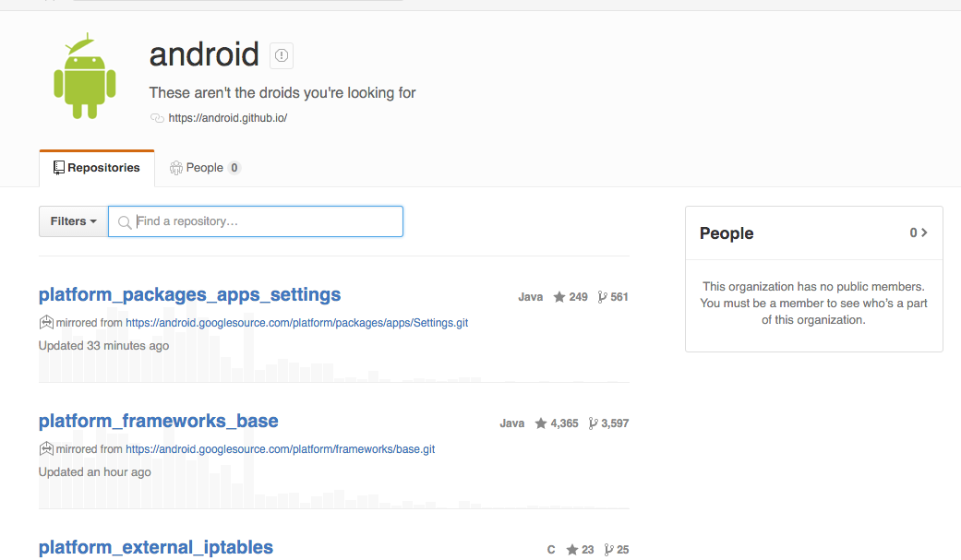This screenshot has width=961, height=560.
Task: Open the Filters dropdown
Action: pos(72,221)
